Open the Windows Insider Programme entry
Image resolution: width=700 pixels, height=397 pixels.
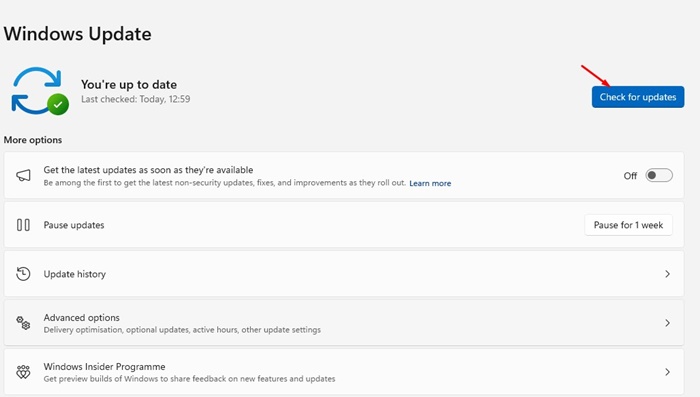(344, 372)
